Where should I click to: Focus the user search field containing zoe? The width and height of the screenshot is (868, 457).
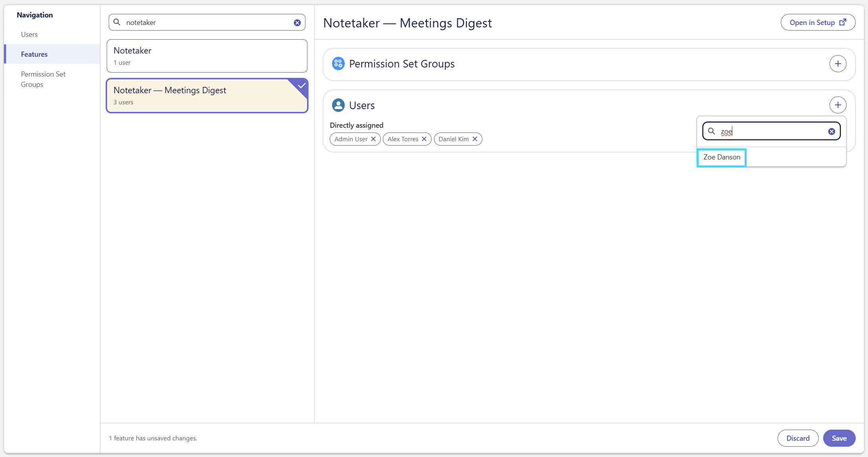click(771, 131)
